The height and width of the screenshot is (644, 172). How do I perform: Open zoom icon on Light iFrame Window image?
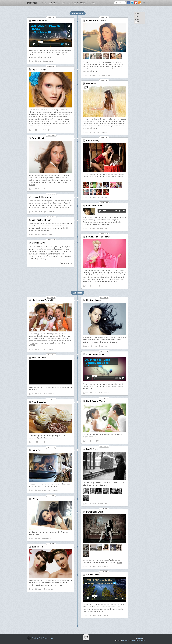tap(105, 418)
